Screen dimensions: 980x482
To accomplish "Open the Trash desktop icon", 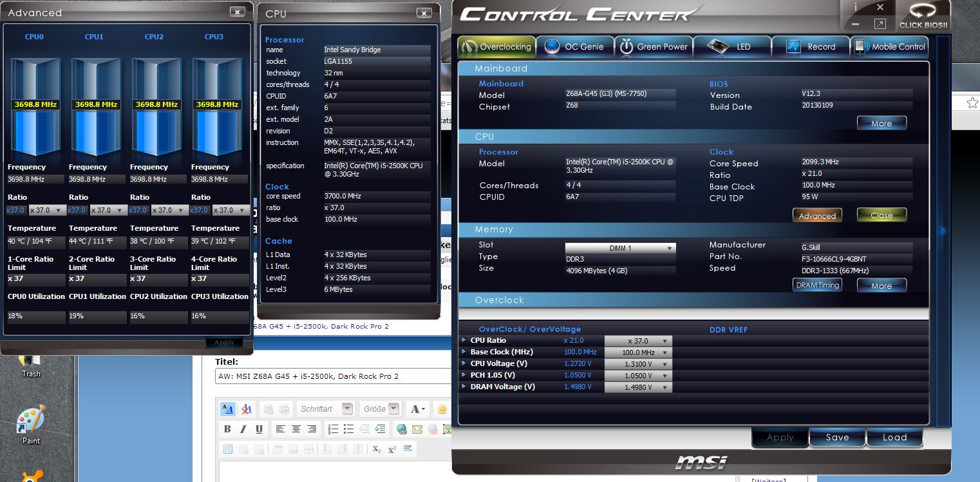I will (x=31, y=366).
